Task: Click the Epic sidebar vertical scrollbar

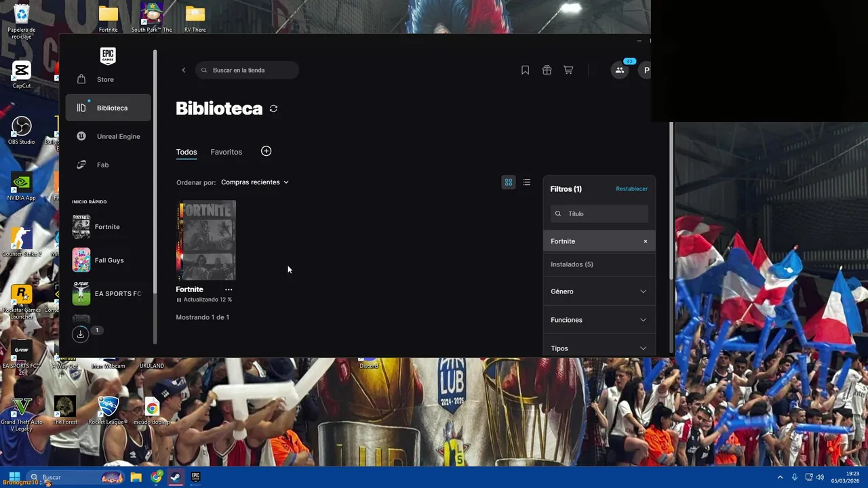Action: coord(155,197)
